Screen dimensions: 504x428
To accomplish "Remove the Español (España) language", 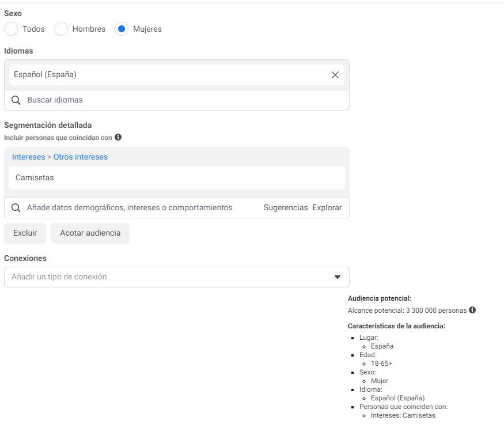I will pyautogui.click(x=335, y=75).
